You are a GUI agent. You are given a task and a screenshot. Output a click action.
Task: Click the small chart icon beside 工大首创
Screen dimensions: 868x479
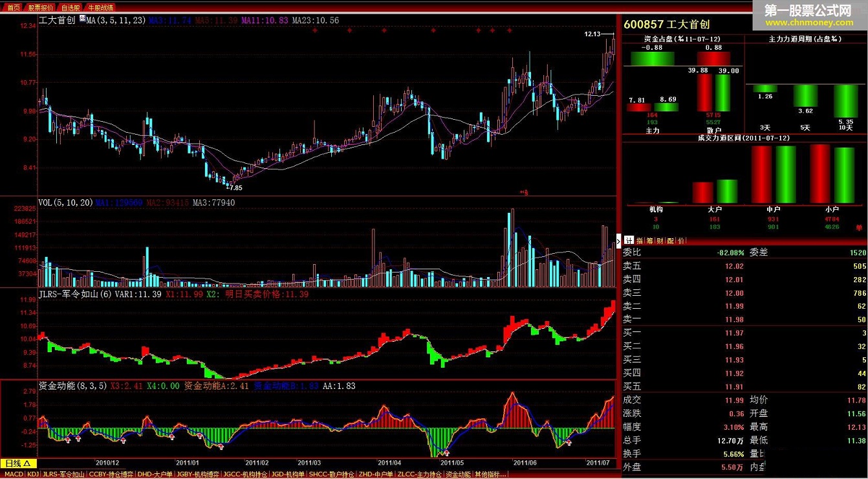click(82, 19)
